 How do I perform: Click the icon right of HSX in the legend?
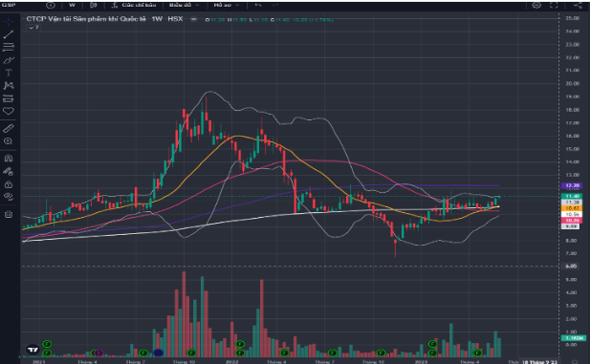tap(193, 19)
